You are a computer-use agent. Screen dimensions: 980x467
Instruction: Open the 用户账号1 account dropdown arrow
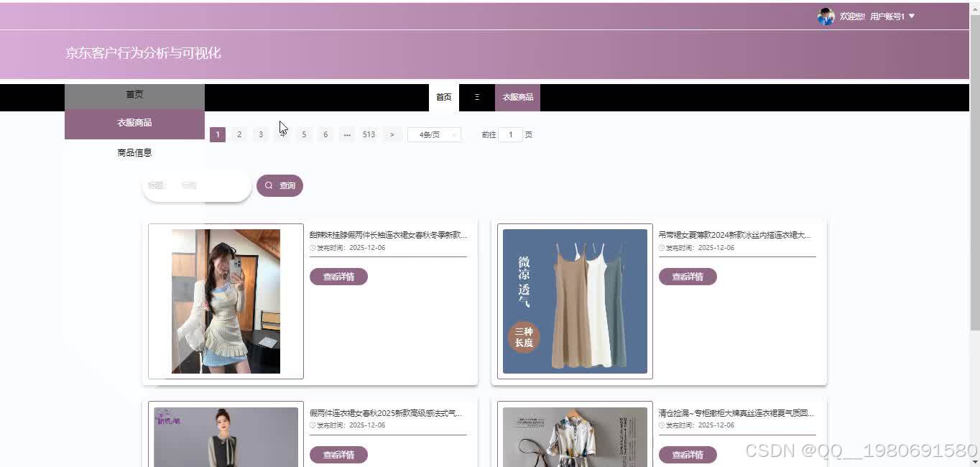(912, 17)
